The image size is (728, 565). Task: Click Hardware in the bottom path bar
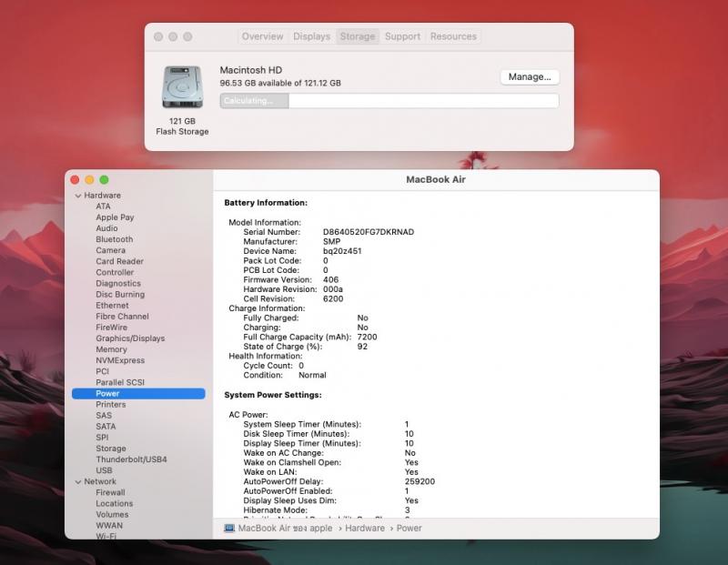tap(363, 528)
